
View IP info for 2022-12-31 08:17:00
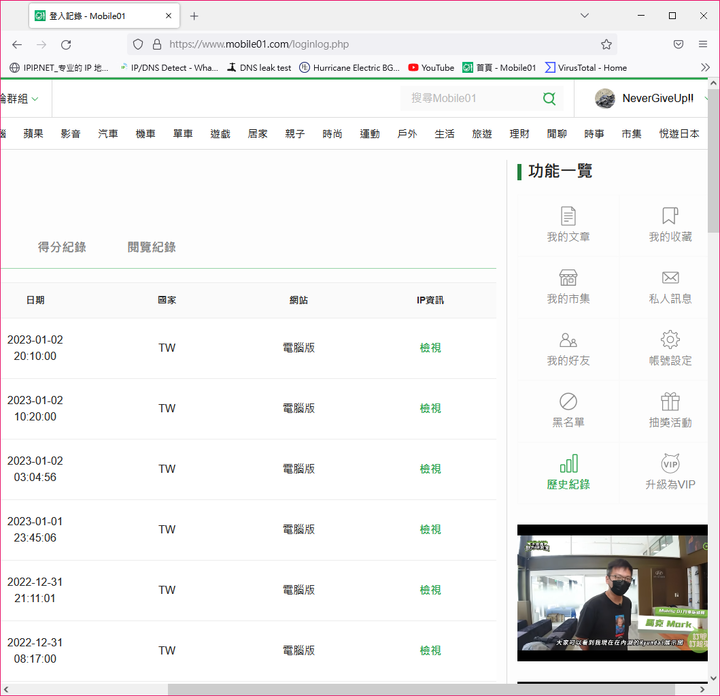(430, 651)
